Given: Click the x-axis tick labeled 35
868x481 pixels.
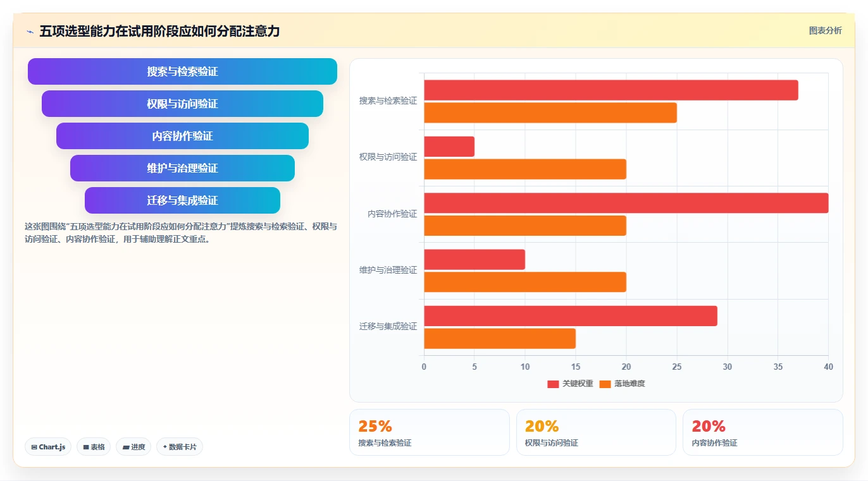Looking at the screenshot, I should [778, 367].
